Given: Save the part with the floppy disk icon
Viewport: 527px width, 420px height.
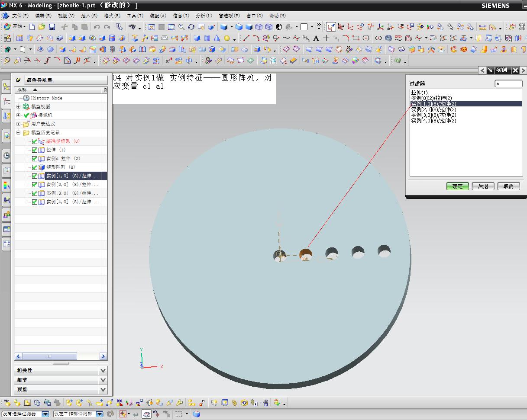Looking at the screenshot, I should click(52, 27).
